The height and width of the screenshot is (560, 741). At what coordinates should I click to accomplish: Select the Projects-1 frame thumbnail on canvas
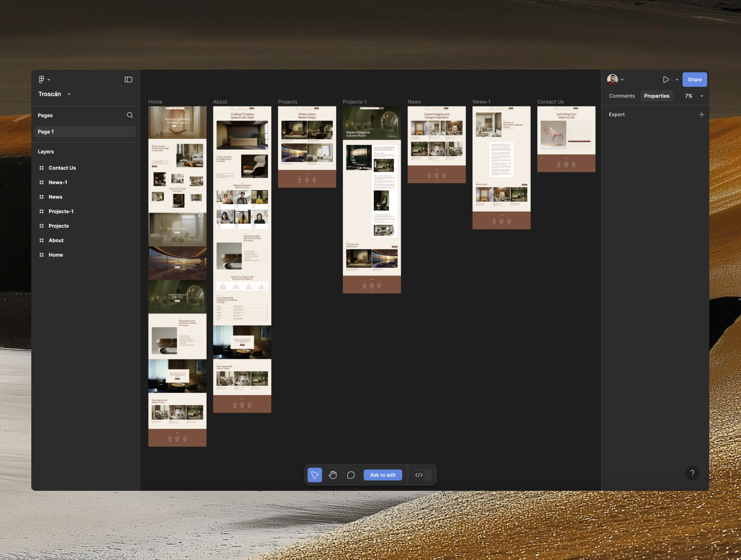pyautogui.click(x=372, y=200)
